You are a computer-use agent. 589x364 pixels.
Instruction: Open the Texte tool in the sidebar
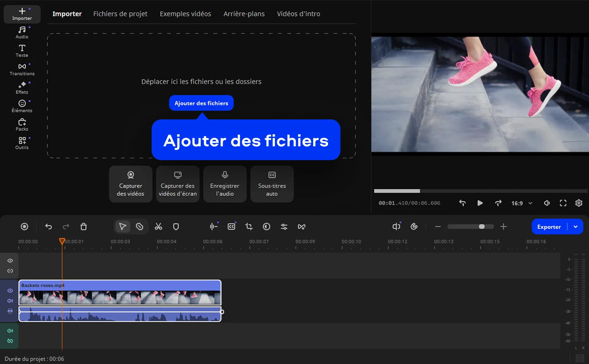(22, 51)
